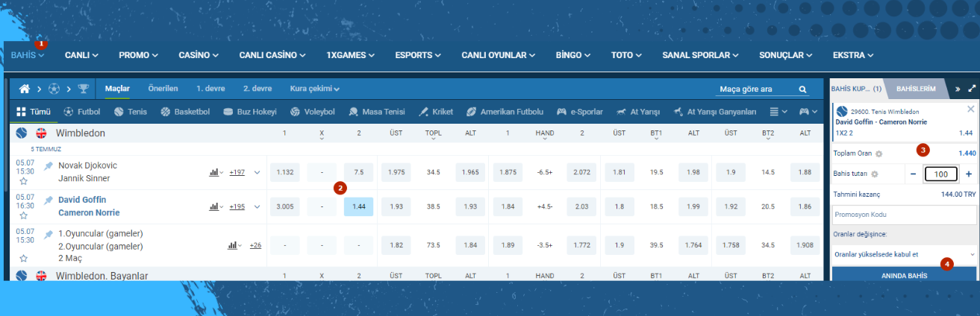Decrease bet amount with minus

tap(914, 174)
